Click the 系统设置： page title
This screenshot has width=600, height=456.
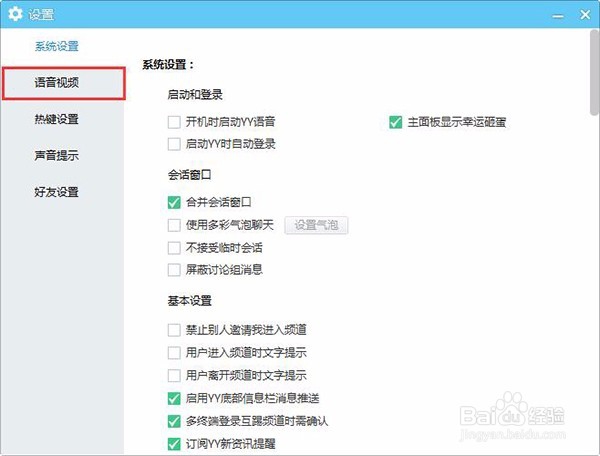click(168, 65)
